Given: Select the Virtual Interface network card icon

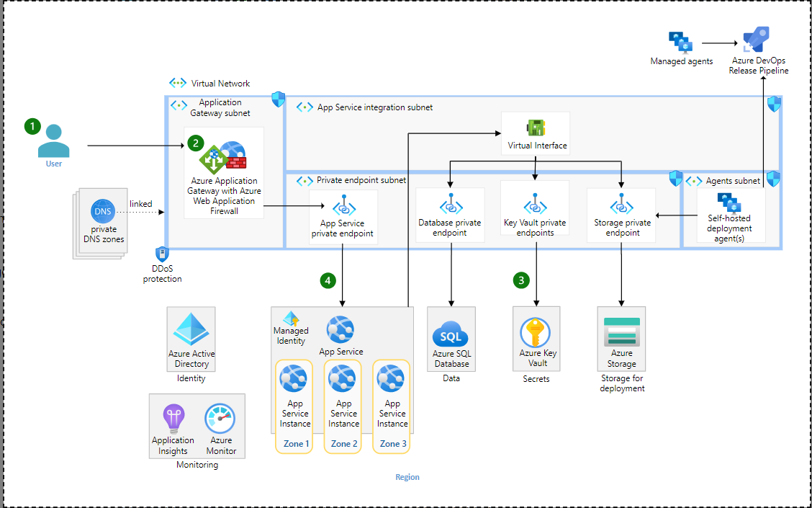Looking at the screenshot, I should coord(536,128).
